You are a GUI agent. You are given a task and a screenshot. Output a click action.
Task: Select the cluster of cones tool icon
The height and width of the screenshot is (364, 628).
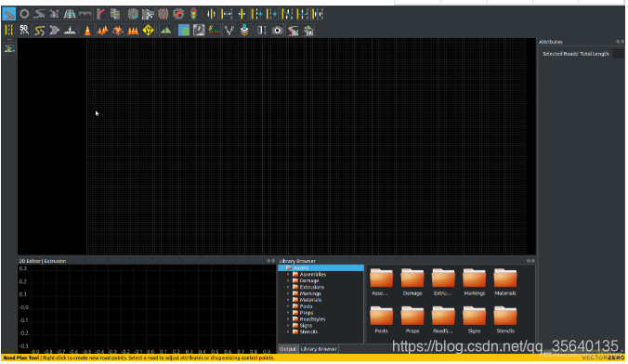(102, 30)
